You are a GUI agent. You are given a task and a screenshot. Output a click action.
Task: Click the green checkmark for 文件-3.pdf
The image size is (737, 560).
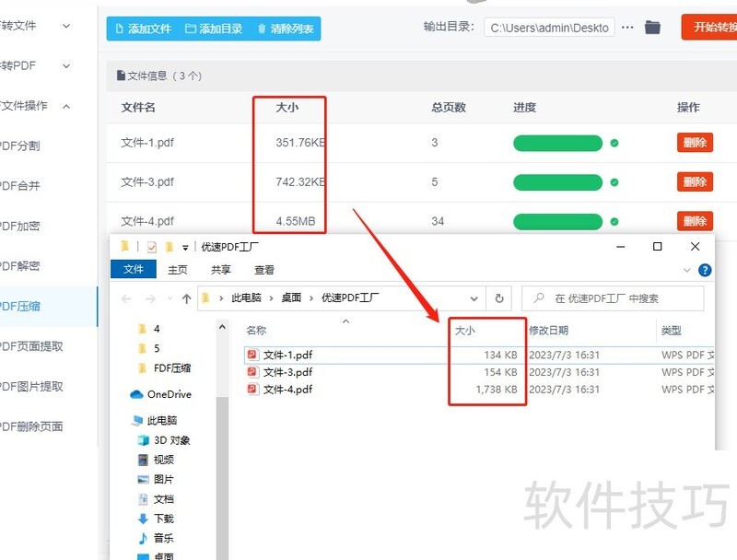click(614, 182)
